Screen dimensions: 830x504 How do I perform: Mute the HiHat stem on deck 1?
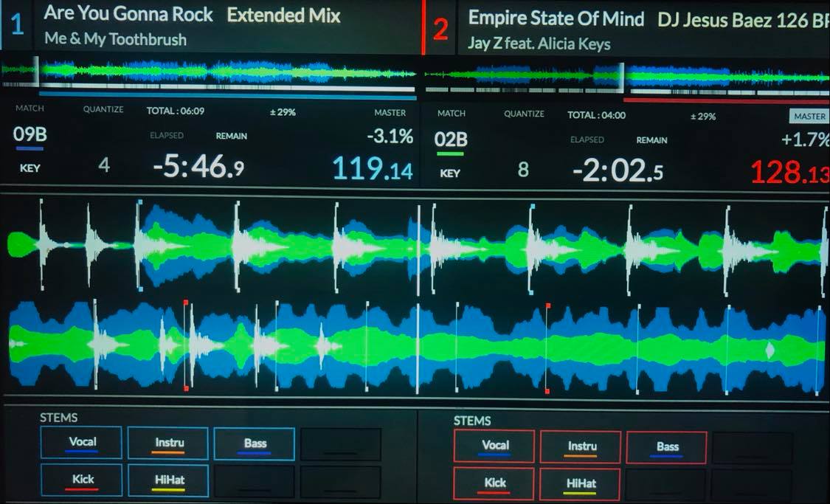(x=168, y=480)
